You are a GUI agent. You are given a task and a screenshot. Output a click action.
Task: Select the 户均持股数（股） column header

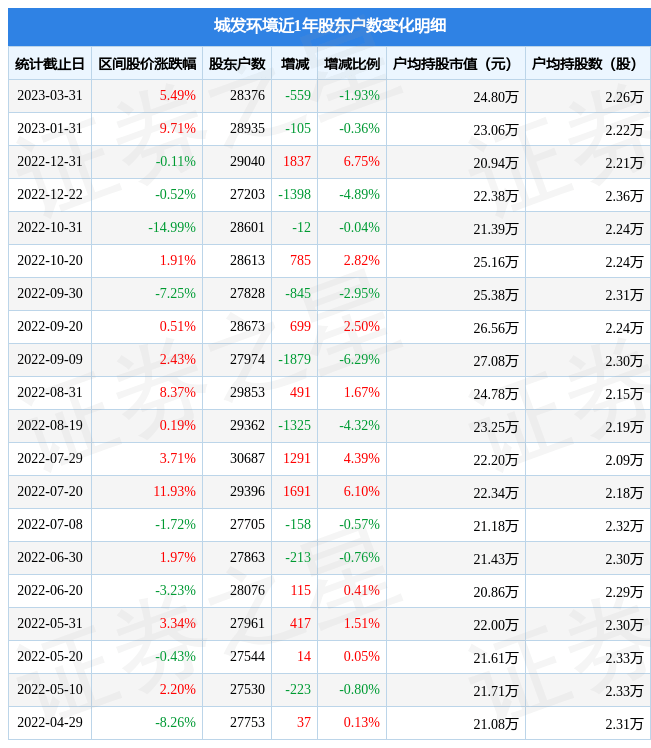pyautogui.click(x=584, y=64)
